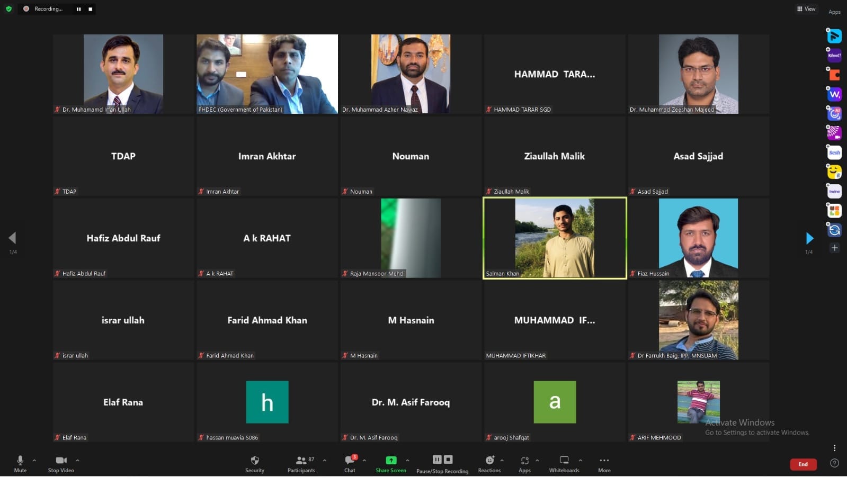Select Salman Khan's video tile

pyautogui.click(x=555, y=238)
